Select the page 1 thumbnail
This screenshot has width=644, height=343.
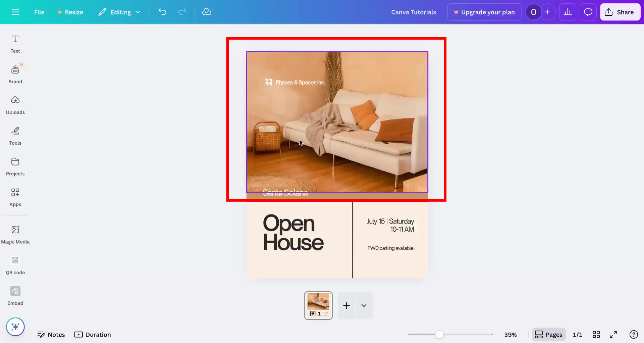coord(318,305)
